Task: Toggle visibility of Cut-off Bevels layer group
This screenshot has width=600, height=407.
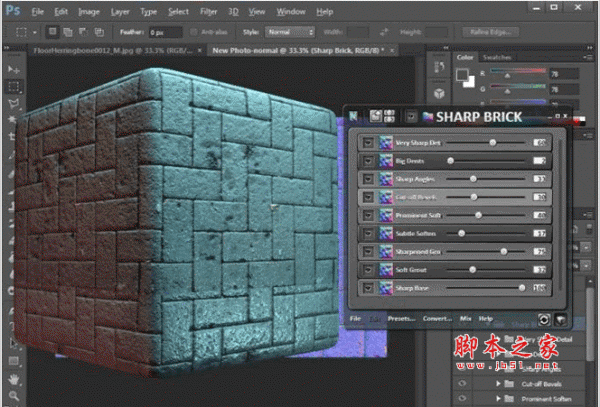Action: (462, 383)
